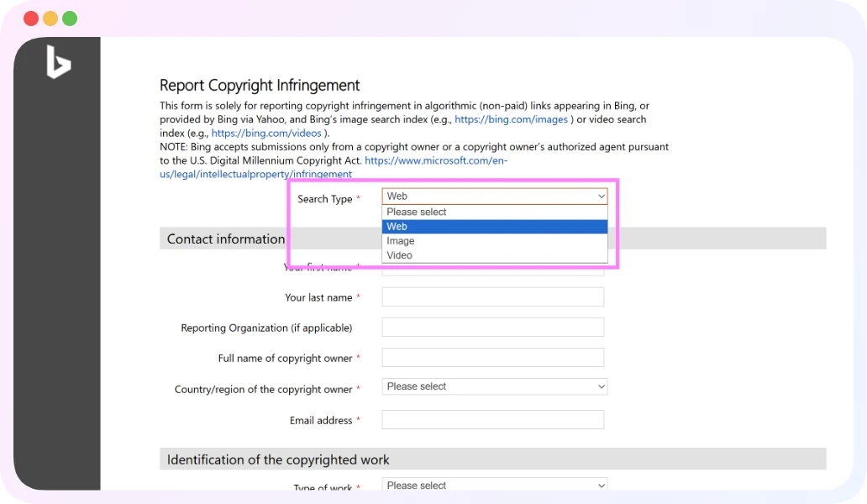867x504 pixels.
Task: Select the Contact information section header
Action: point(225,239)
